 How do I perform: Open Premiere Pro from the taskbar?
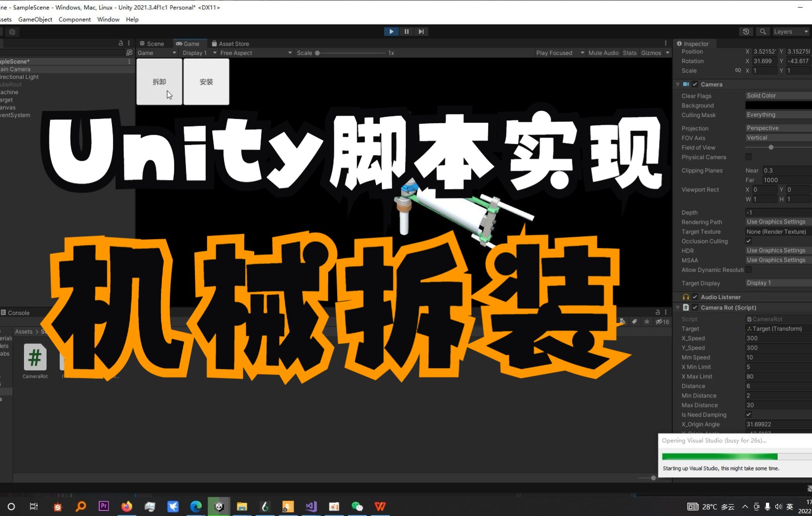104,506
